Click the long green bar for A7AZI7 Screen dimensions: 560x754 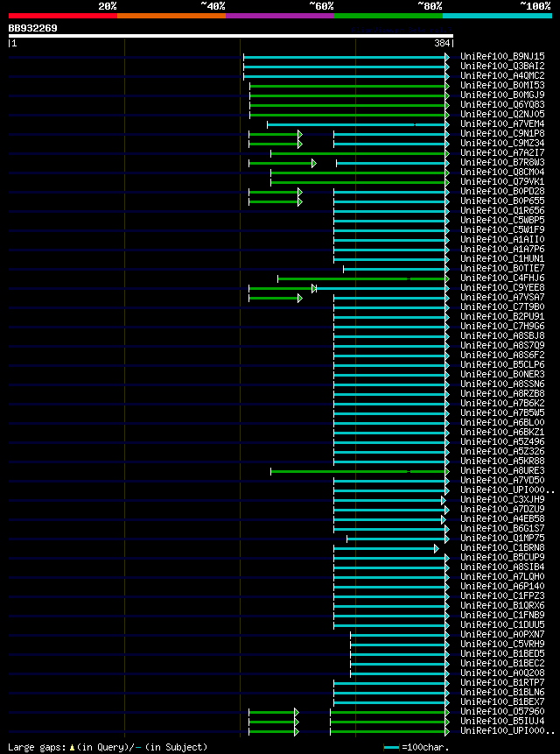pyautogui.click(x=360, y=153)
